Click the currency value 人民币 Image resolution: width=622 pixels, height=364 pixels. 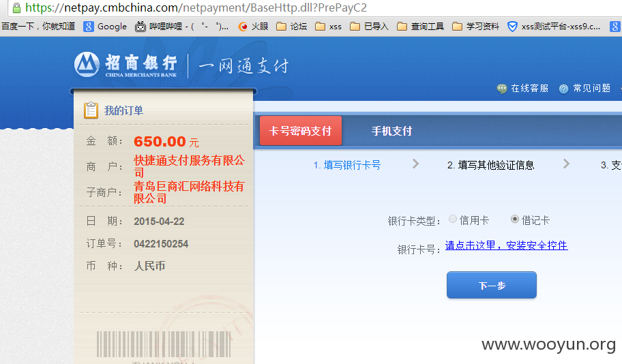[149, 266]
